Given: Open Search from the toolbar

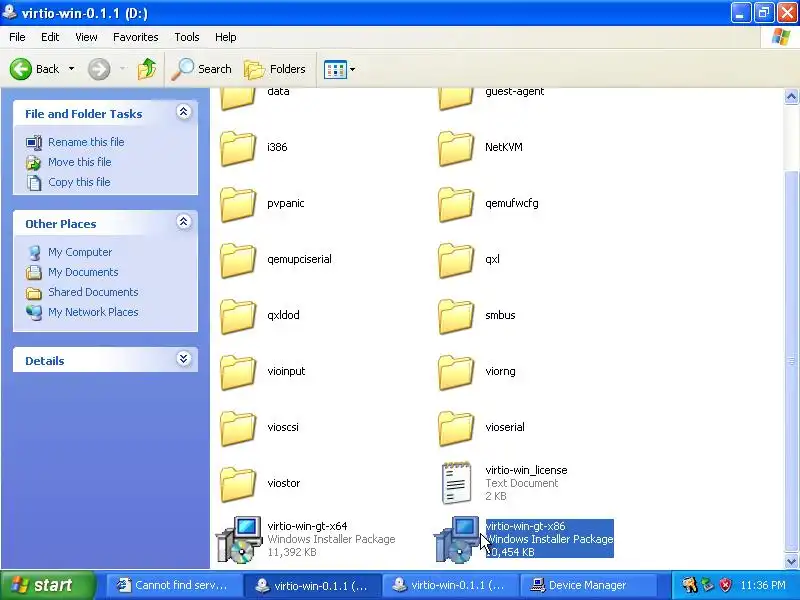Looking at the screenshot, I should click(202, 69).
